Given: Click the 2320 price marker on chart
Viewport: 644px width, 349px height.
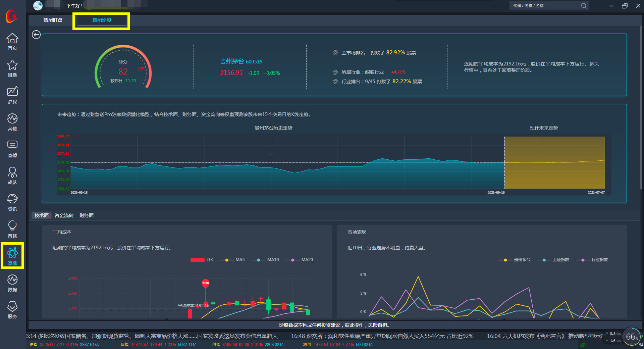Looking at the screenshot, I should [205, 283].
